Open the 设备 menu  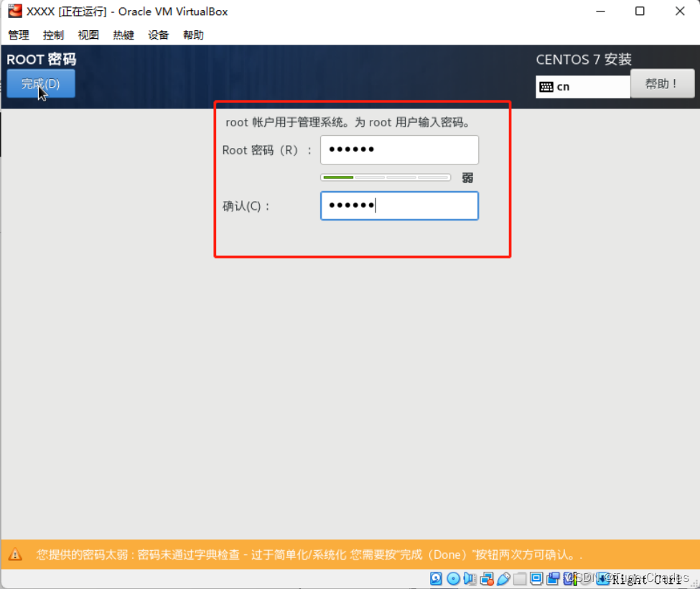[x=159, y=34]
